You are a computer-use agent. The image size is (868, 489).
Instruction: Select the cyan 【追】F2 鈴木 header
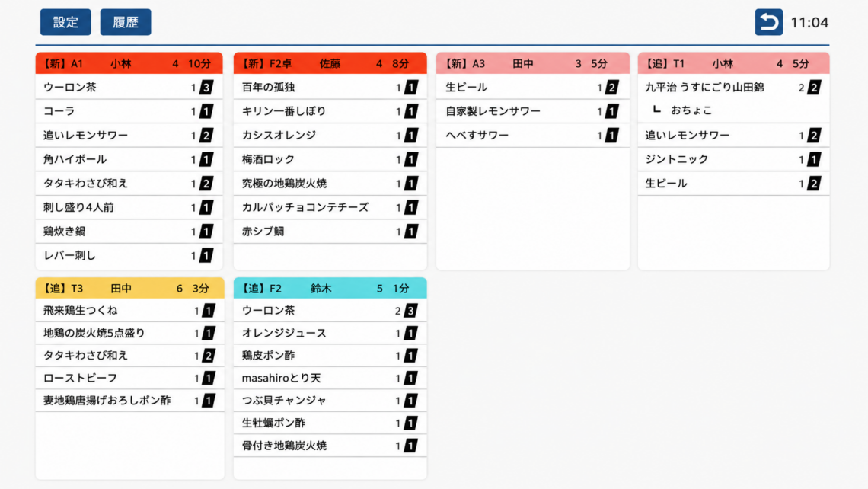pyautogui.click(x=330, y=289)
